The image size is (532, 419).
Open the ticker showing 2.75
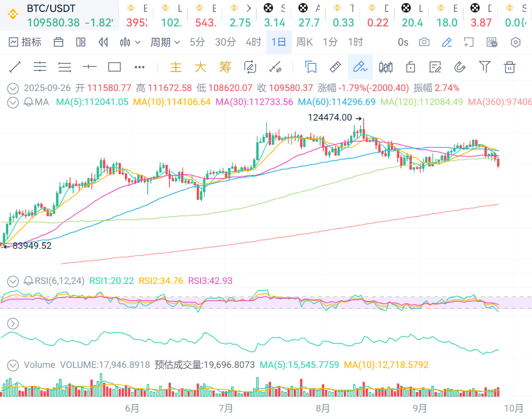tap(240, 15)
